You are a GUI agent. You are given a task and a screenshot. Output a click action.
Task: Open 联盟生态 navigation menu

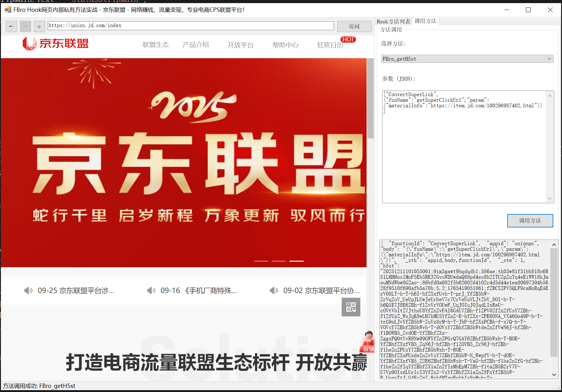pyautogui.click(x=156, y=45)
